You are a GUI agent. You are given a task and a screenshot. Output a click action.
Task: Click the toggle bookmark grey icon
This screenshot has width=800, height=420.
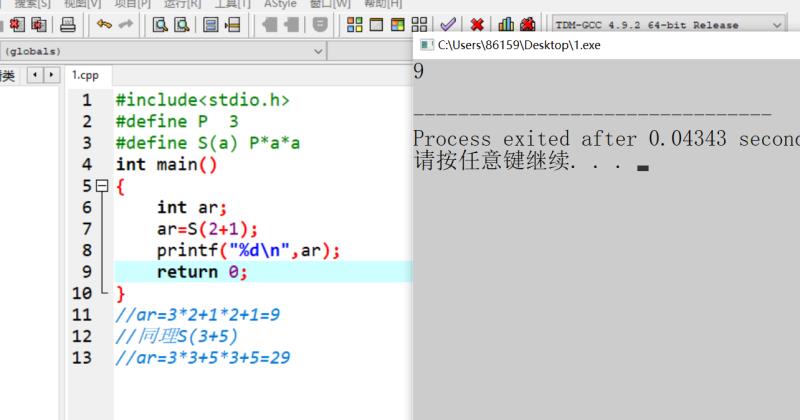320,24
